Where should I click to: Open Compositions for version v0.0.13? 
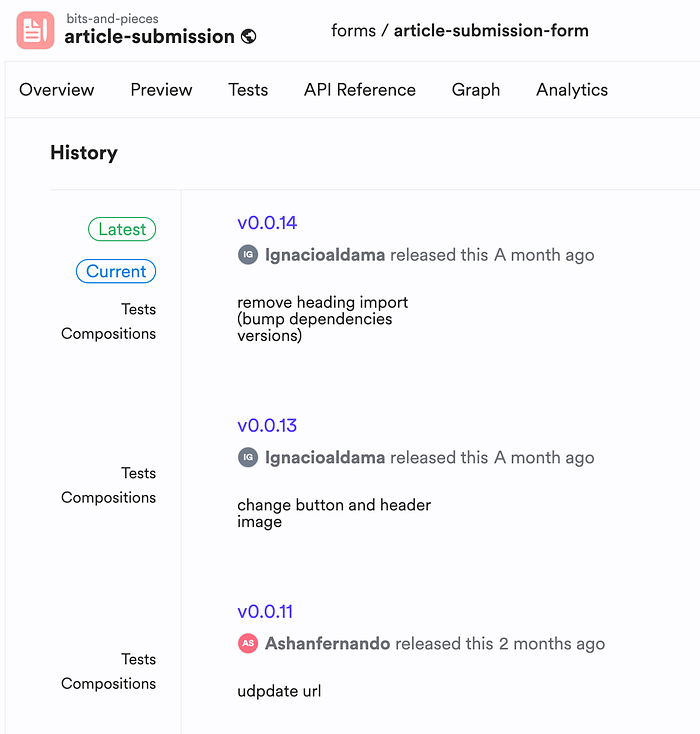pos(108,498)
